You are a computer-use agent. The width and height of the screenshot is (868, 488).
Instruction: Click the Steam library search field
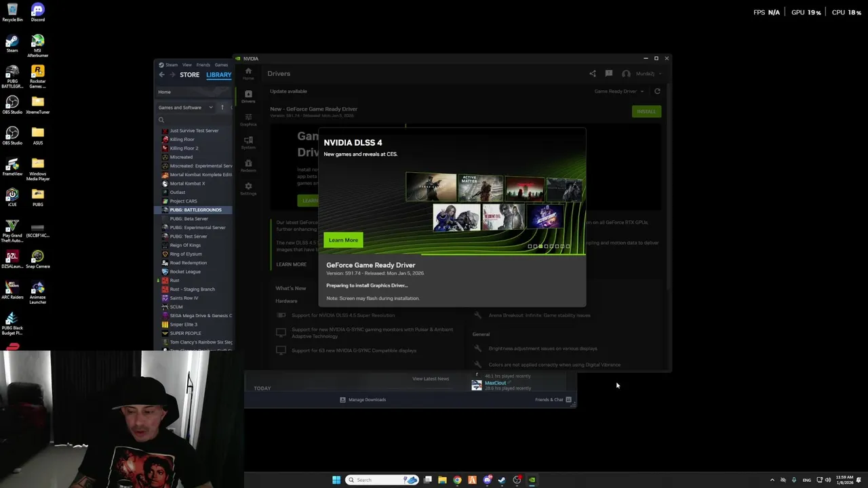pos(195,120)
